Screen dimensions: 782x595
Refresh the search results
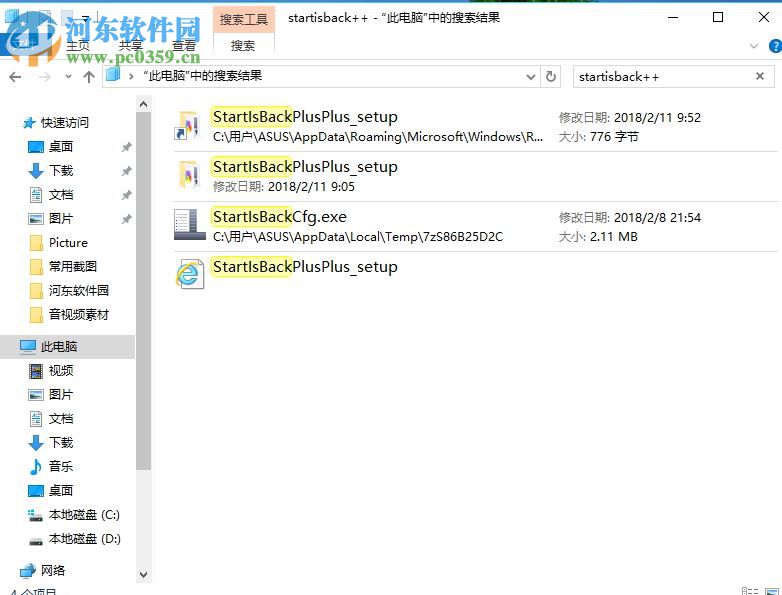[x=551, y=77]
